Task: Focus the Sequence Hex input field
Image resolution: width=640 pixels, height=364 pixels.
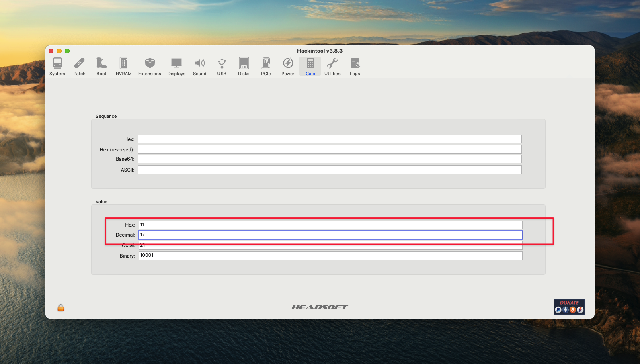Action: pos(330,139)
